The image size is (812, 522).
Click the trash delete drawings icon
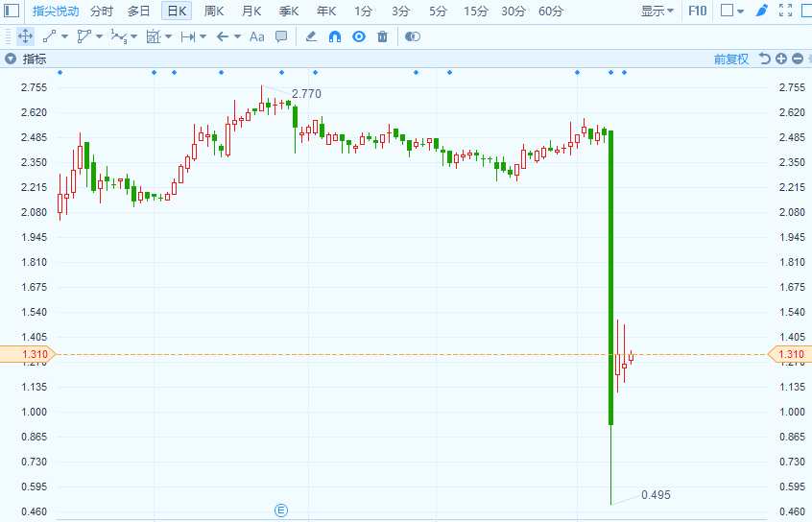(x=382, y=36)
